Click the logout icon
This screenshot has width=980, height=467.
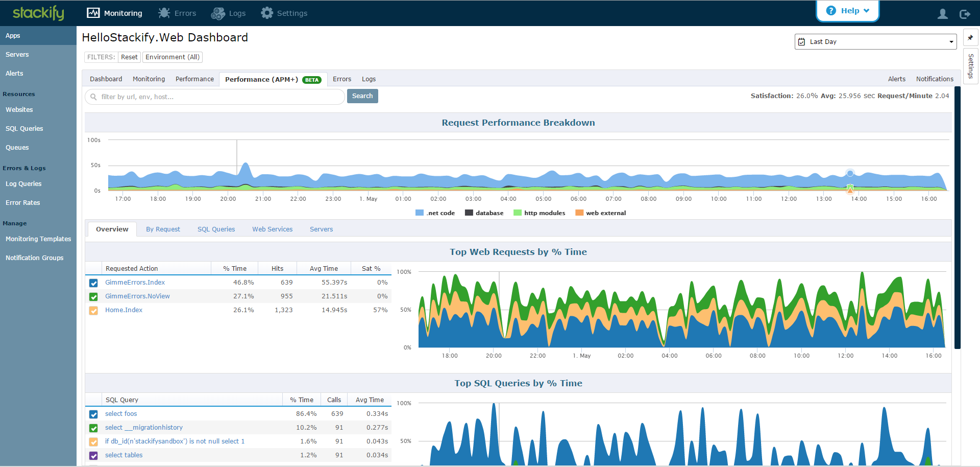(965, 14)
